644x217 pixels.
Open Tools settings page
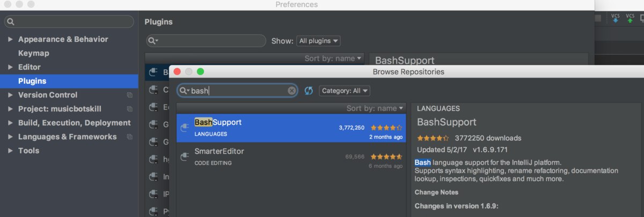28,151
